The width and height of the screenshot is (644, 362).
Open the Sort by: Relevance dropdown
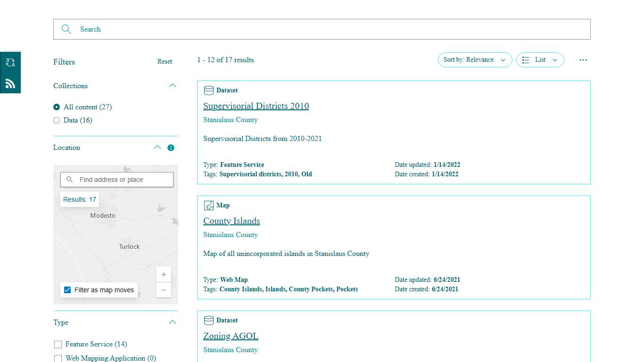(x=475, y=60)
